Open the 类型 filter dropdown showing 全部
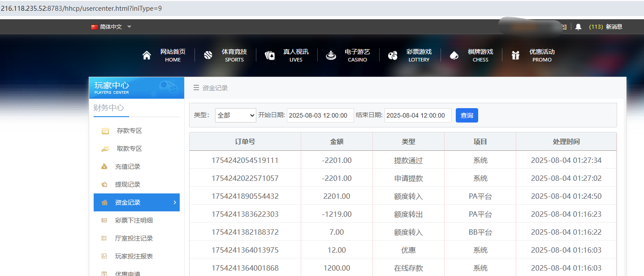 click(x=235, y=115)
